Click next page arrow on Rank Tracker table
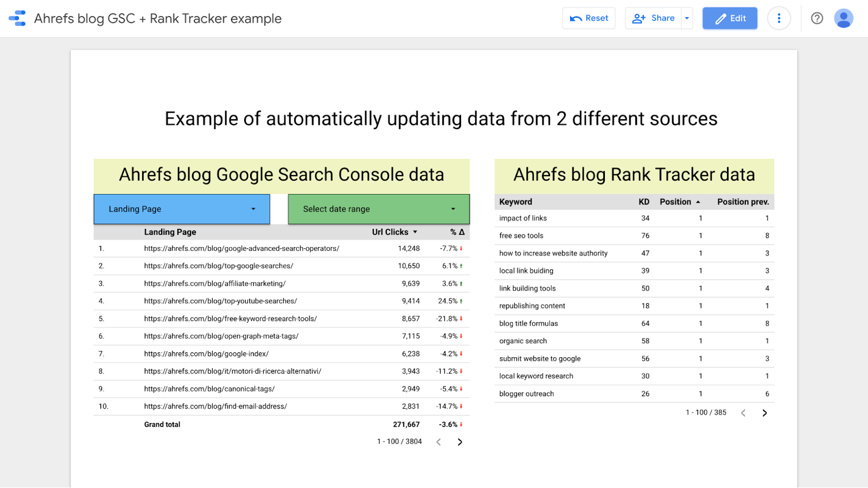This screenshot has width=868, height=488. click(764, 412)
